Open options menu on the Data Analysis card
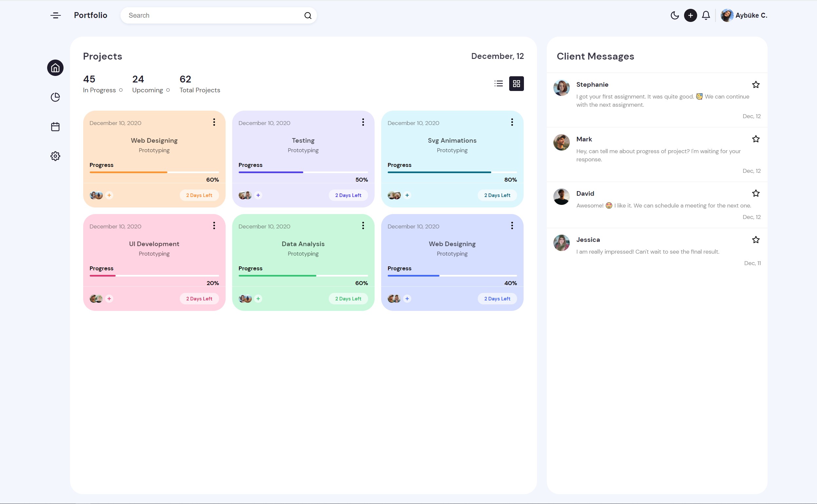The width and height of the screenshot is (817, 504). [363, 225]
